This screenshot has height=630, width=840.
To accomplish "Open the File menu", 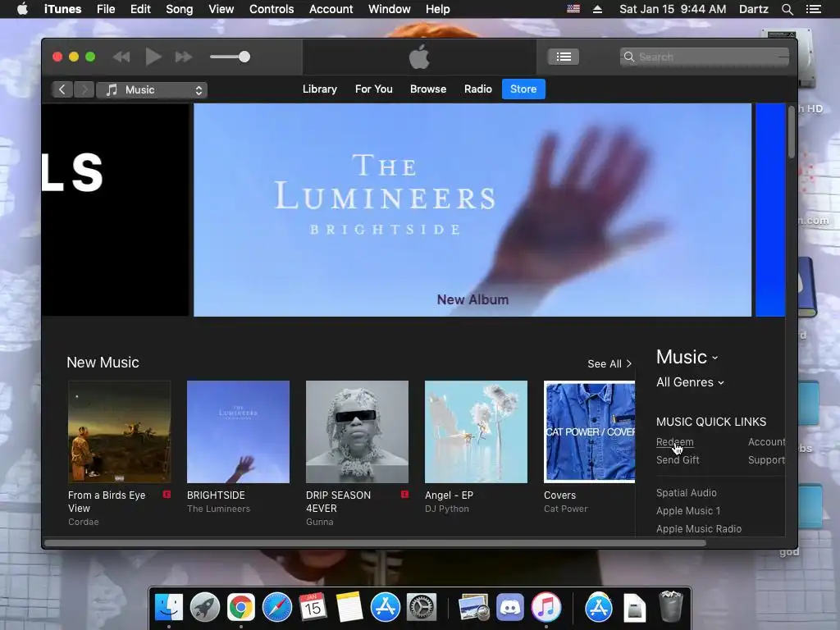I will pos(106,9).
